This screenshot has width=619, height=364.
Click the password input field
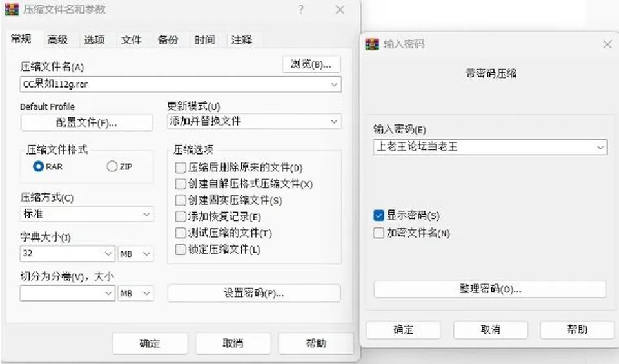tap(490, 147)
